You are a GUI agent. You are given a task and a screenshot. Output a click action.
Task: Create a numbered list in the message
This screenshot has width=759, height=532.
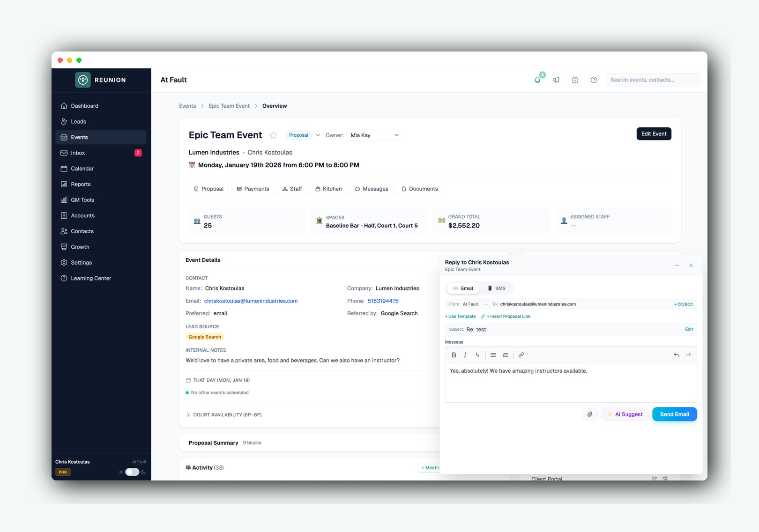tap(505, 355)
